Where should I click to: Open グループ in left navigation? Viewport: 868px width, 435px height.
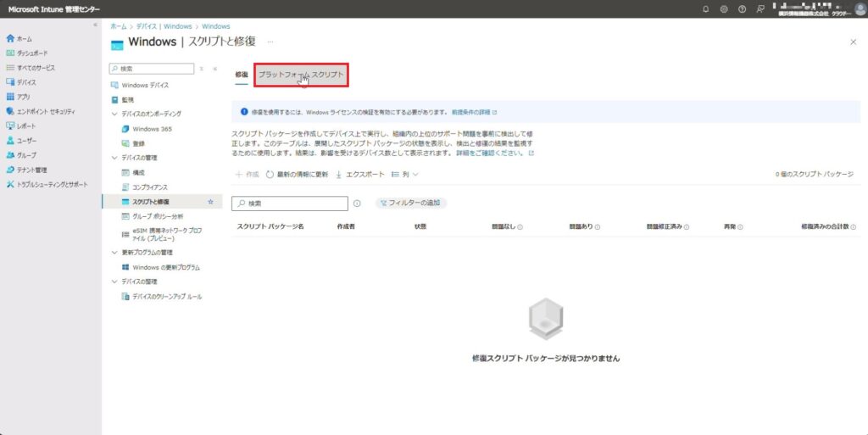(x=21, y=155)
